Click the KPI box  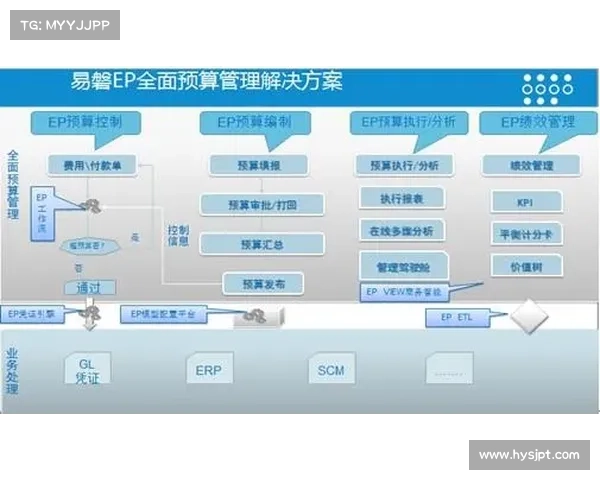527,202
